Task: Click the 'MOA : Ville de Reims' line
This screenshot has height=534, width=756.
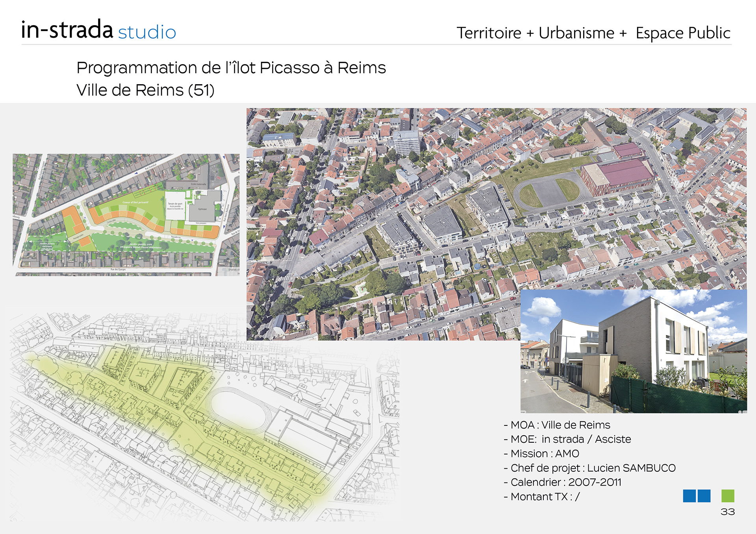Action: (x=557, y=425)
